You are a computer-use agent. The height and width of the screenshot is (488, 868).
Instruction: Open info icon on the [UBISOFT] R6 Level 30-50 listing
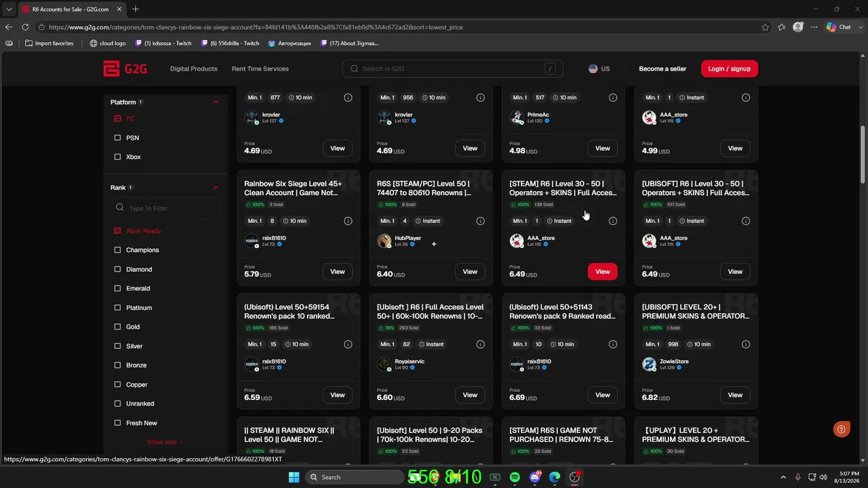pos(746,221)
